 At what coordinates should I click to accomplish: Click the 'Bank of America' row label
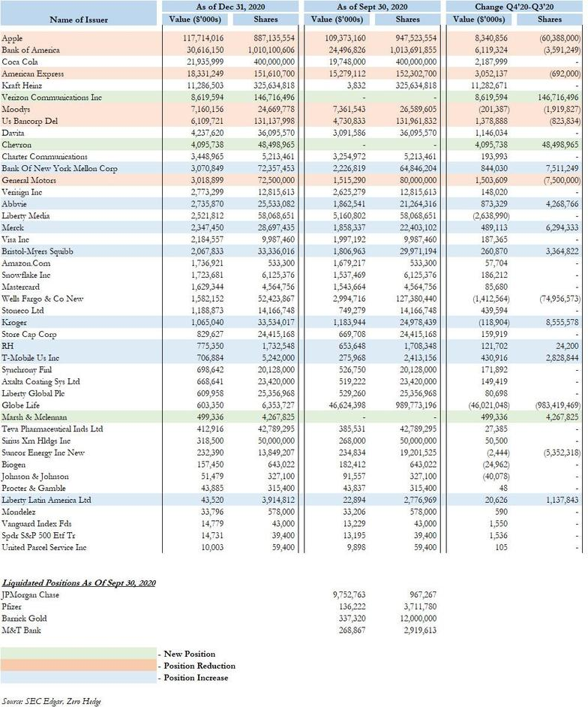pos(31,50)
